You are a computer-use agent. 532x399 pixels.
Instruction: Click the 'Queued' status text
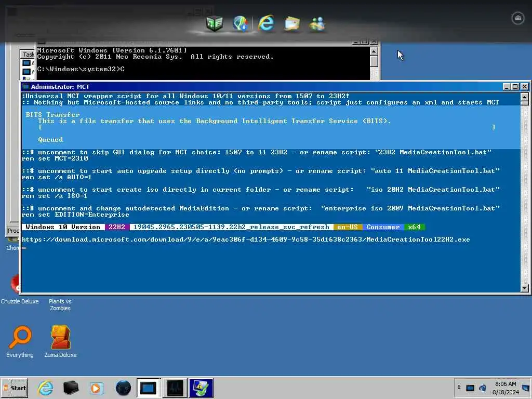(x=50, y=140)
